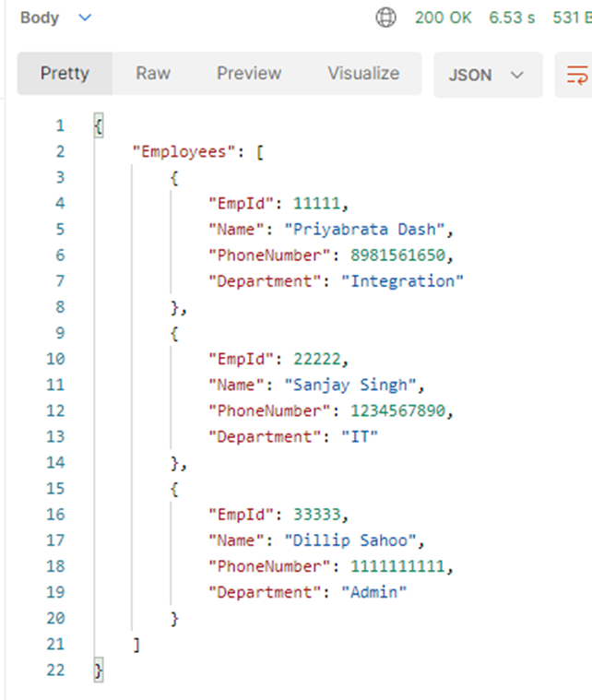Image resolution: width=592 pixels, height=700 pixels.
Task: Click line number 9 in gutter
Action: click(60, 333)
